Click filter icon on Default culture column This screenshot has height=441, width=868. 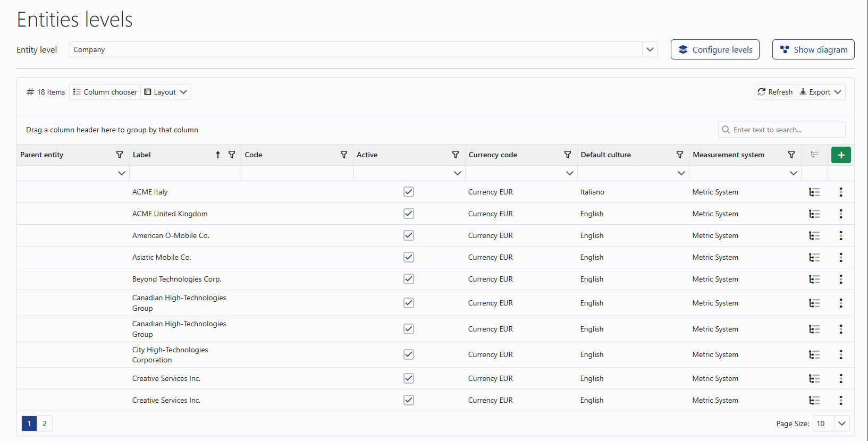[679, 155]
